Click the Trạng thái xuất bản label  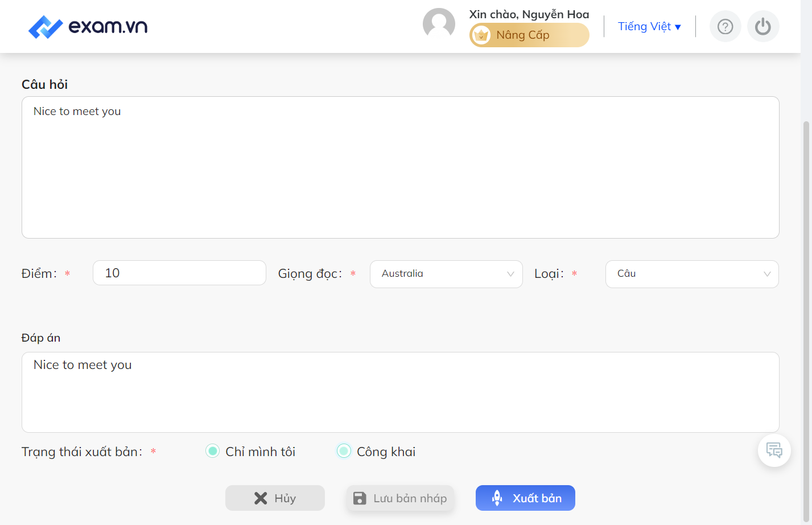click(x=82, y=452)
